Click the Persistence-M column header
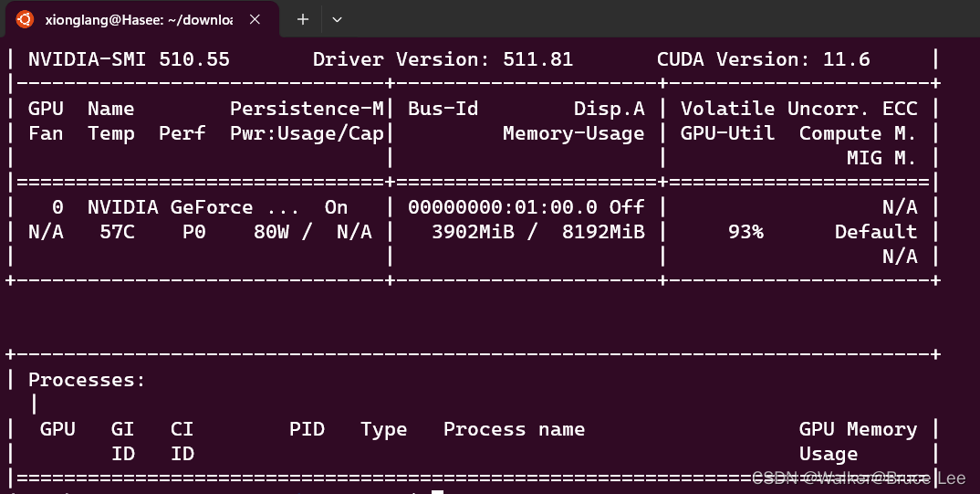The width and height of the screenshot is (980, 494). tap(307, 109)
